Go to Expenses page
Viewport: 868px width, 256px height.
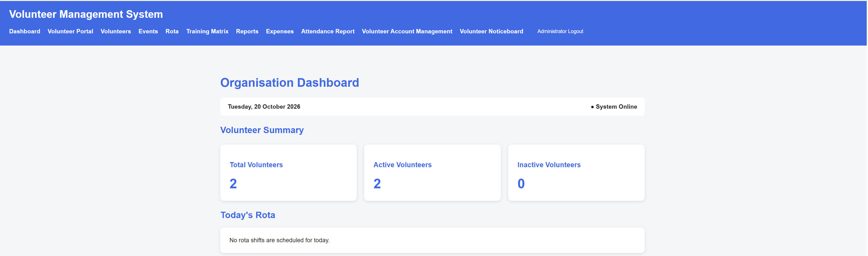pos(280,31)
